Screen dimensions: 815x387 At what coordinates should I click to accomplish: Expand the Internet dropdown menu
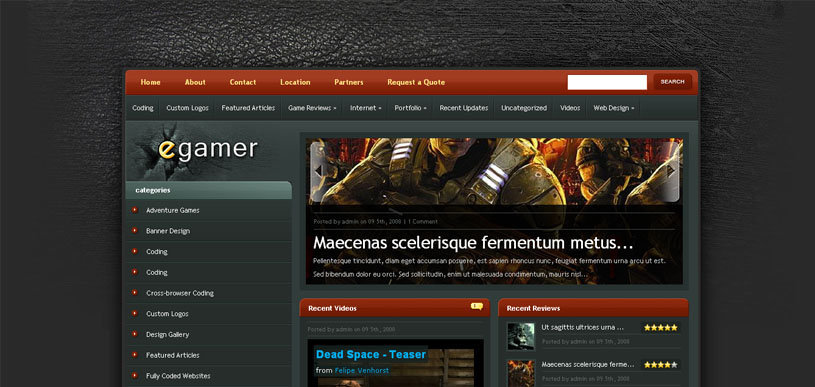pos(365,108)
